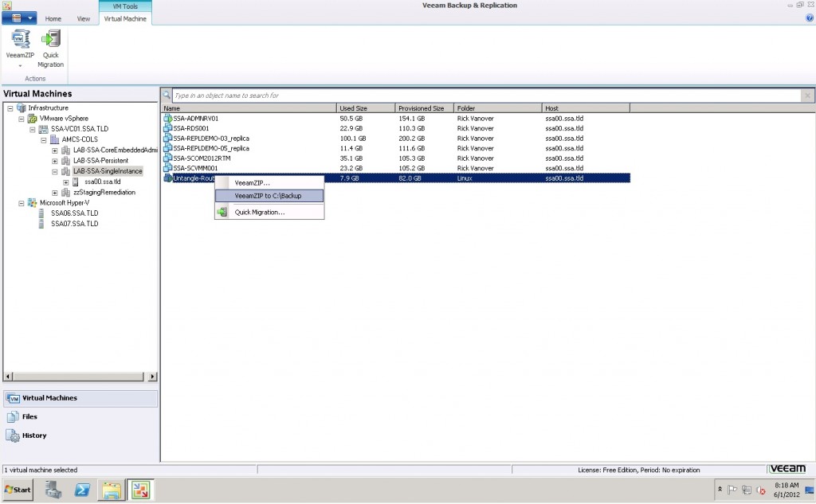Click the Untangle-Router VM icon
Viewport: 816px width, 504px height.
point(167,178)
